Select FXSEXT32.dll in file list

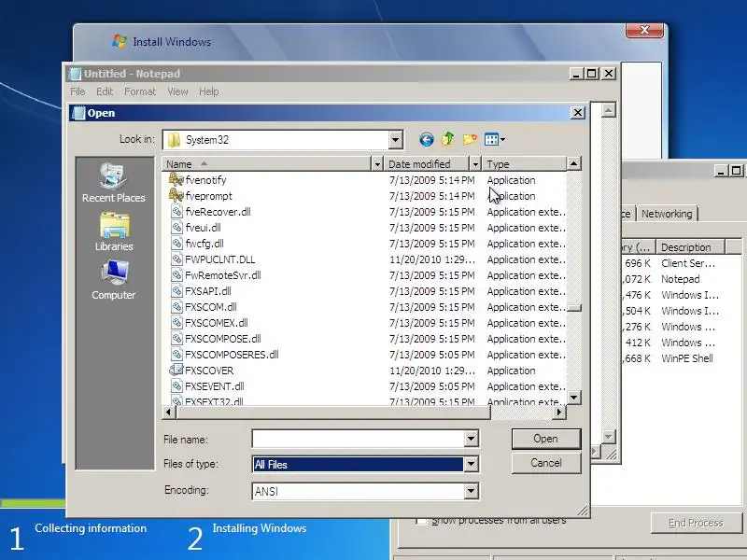(x=214, y=401)
